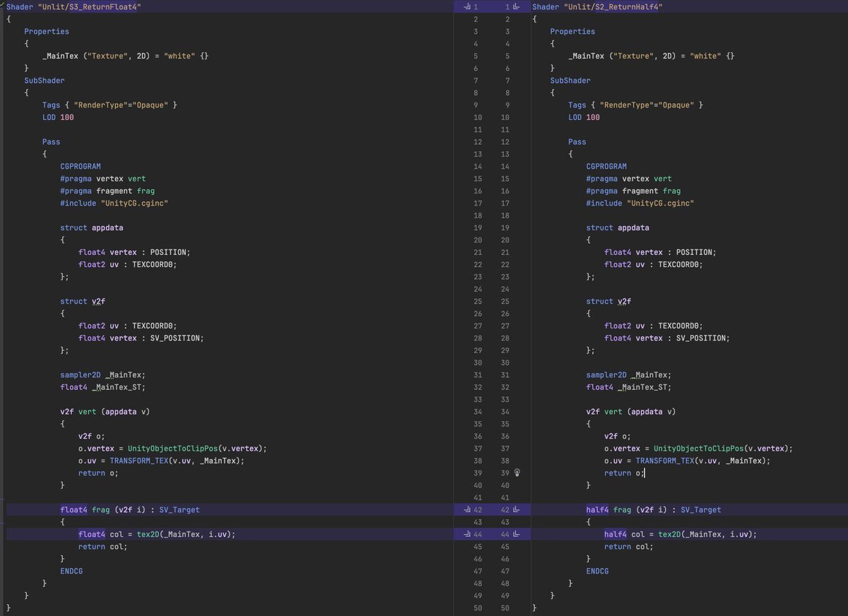The width and height of the screenshot is (848, 616).
Task: Click "return o;" in the S2_ReturnHalf4 pane
Action: [625, 473]
